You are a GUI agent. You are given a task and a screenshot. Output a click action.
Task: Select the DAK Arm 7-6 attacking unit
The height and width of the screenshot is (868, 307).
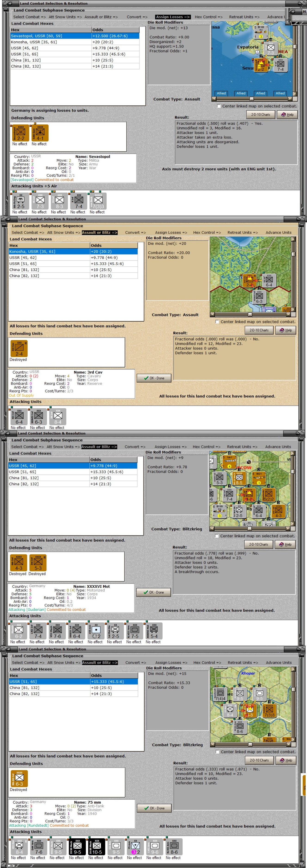coord(39,847)
